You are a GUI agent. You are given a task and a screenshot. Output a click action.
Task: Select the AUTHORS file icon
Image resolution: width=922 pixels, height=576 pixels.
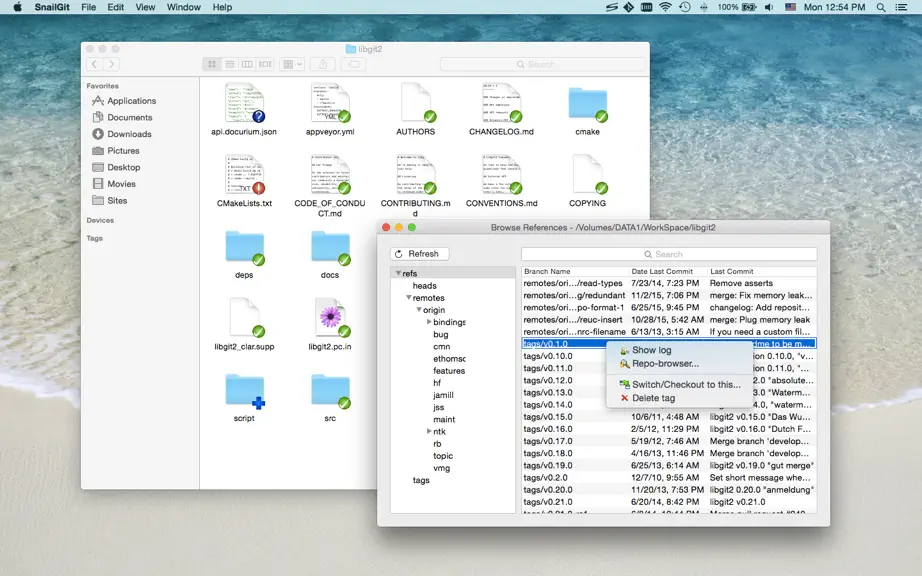(416, 102)
